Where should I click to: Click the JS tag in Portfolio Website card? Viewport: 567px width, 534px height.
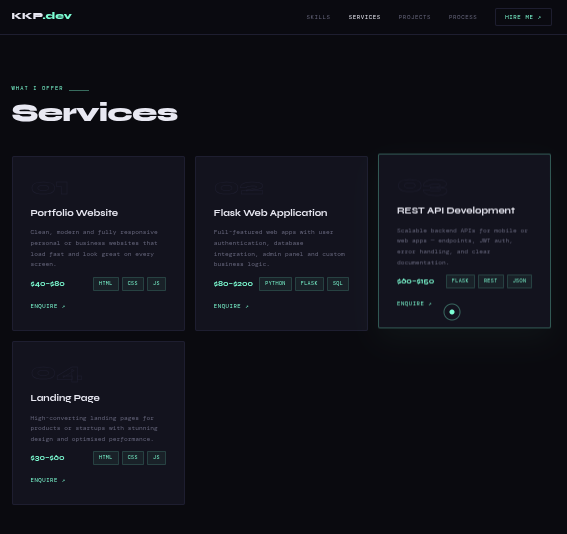click(156, 284)
